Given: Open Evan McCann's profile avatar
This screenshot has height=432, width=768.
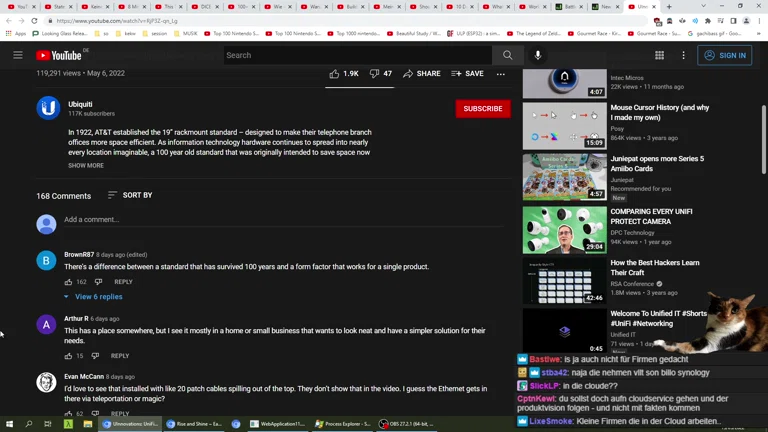Looking at the screenshot, I should (46, 383).
